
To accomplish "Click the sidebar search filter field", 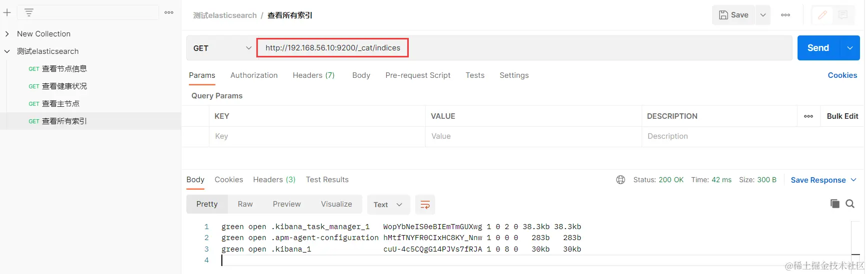I will coord(88,12).
